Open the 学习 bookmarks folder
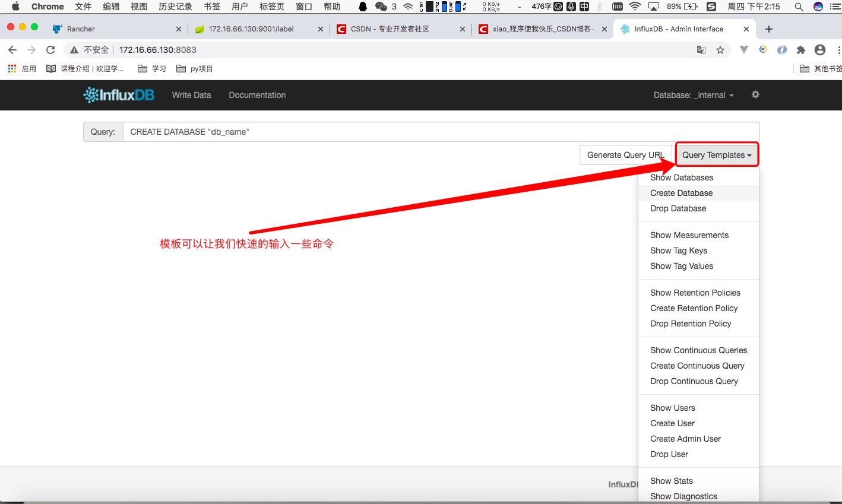This screenshot has width=842, height=504. [152, 69]
